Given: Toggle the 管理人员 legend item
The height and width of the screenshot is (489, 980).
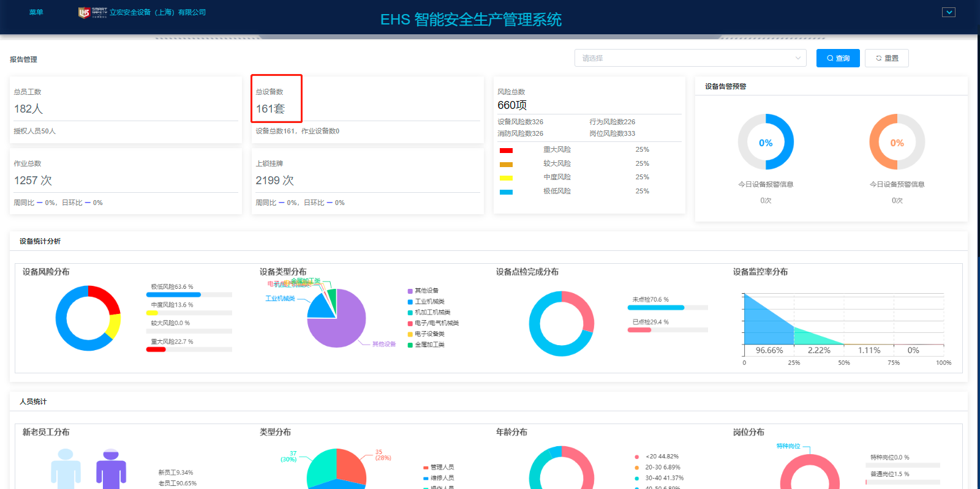Looking at the screenshot, I should tap(439, 467).
